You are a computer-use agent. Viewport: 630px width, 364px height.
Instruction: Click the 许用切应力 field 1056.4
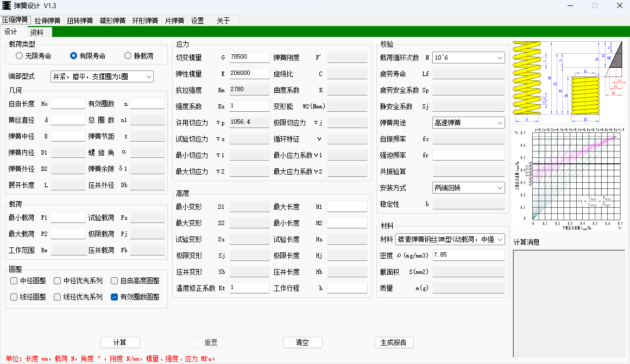(x=249, y=123)
